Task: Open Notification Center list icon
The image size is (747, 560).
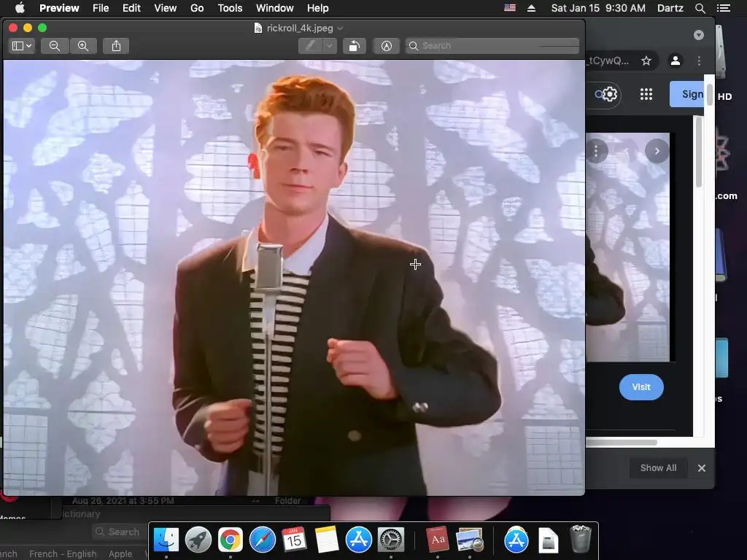Action: [724, 8]
